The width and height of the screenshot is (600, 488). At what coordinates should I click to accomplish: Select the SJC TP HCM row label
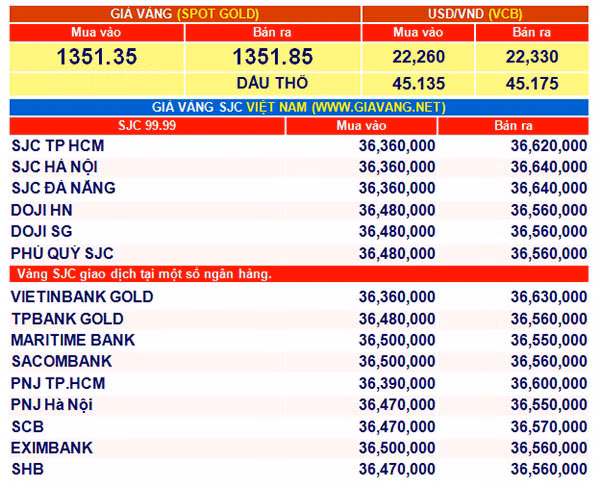pyautogui.click(x=58, y=146)
